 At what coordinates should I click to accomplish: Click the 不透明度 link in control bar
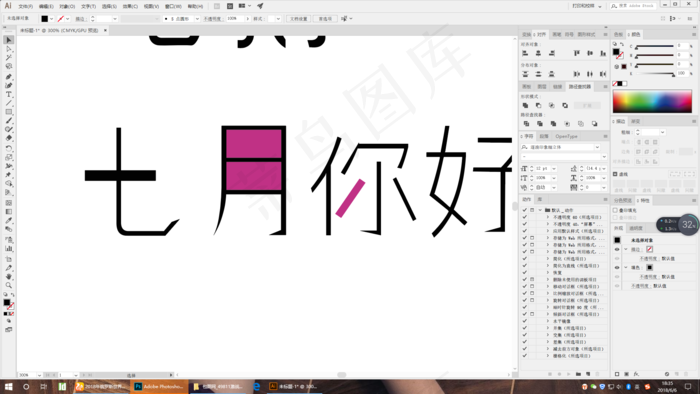coord(214,19)
